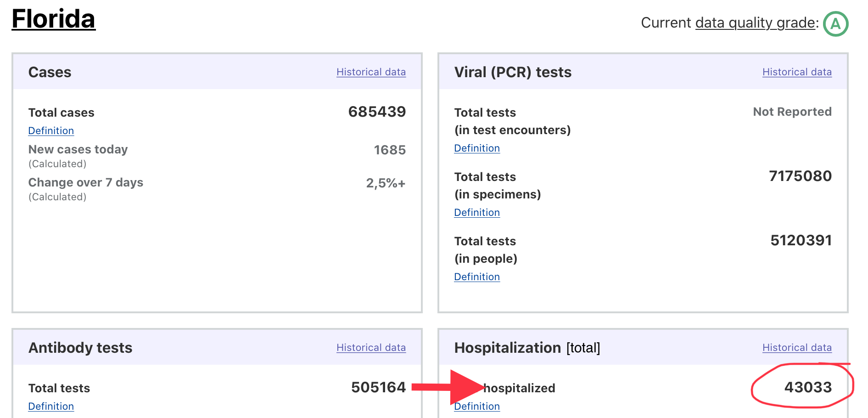
Task: Open Definition under Total tests (in specimens)
Action: tap(477, 213)
